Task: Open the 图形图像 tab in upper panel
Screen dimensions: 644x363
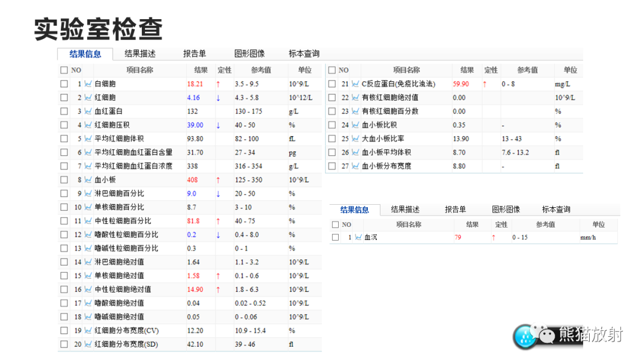Action: pyautogui.click(x=249, y=54)
